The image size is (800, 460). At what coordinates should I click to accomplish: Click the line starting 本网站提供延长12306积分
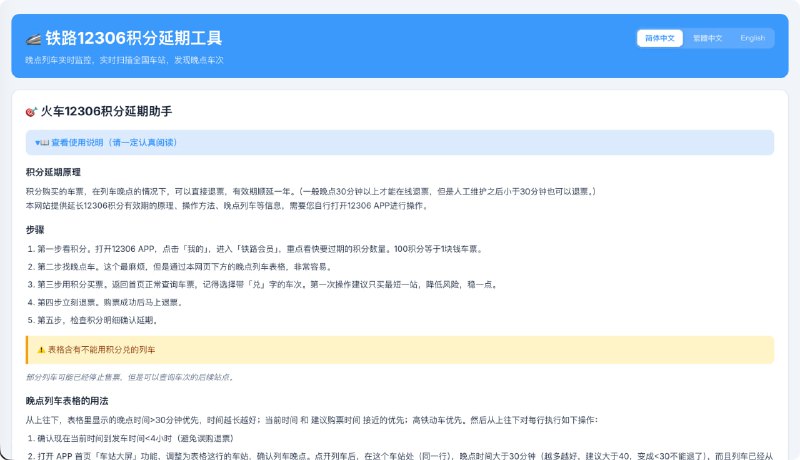228,206
